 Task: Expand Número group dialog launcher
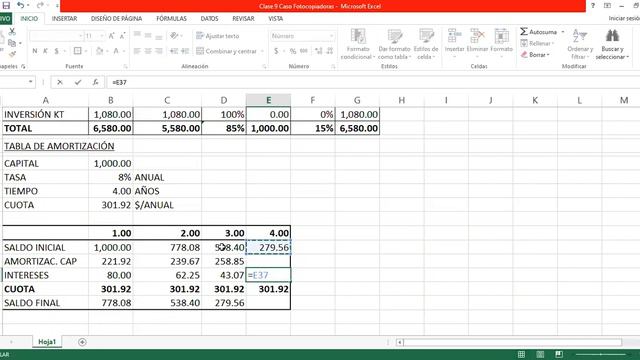point(333,66)
